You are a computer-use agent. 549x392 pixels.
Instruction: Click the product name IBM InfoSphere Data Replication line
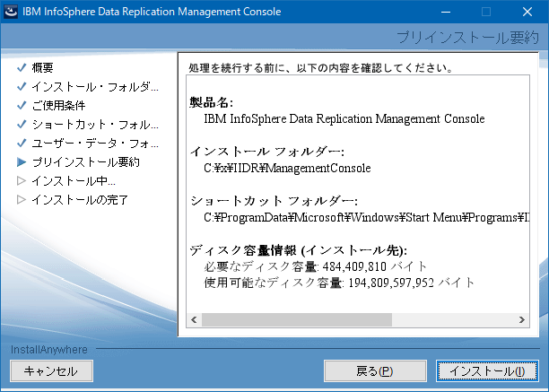pyautogui.click(x=344, y=119)
